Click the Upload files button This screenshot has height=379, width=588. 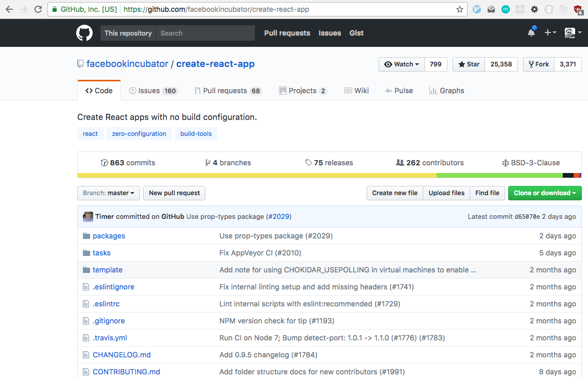(446, 193)
